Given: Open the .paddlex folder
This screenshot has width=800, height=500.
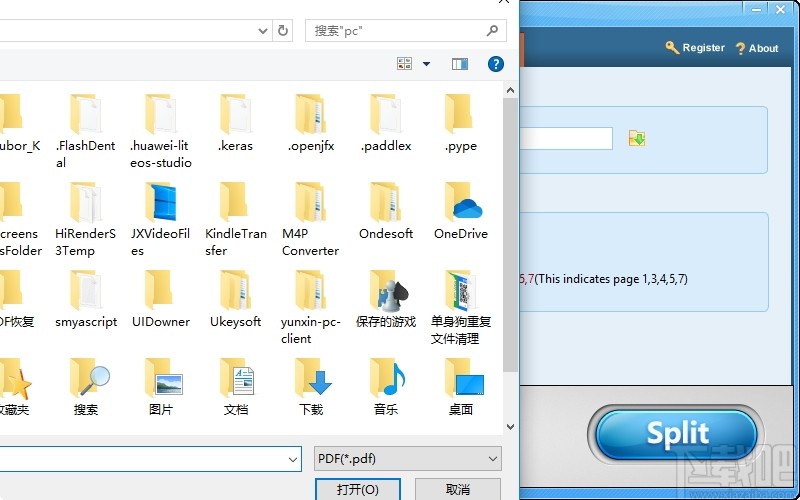Looking at the screenshot, I should pos(386,123).
